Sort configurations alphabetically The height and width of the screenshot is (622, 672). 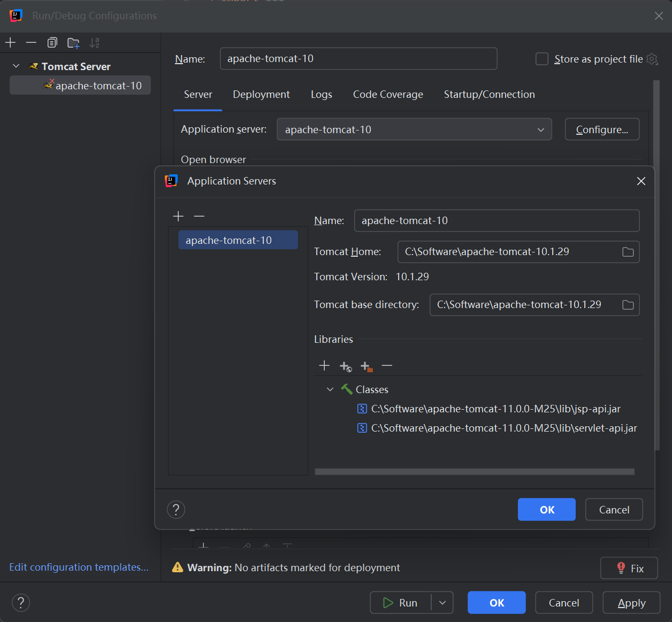coord(94,43)
